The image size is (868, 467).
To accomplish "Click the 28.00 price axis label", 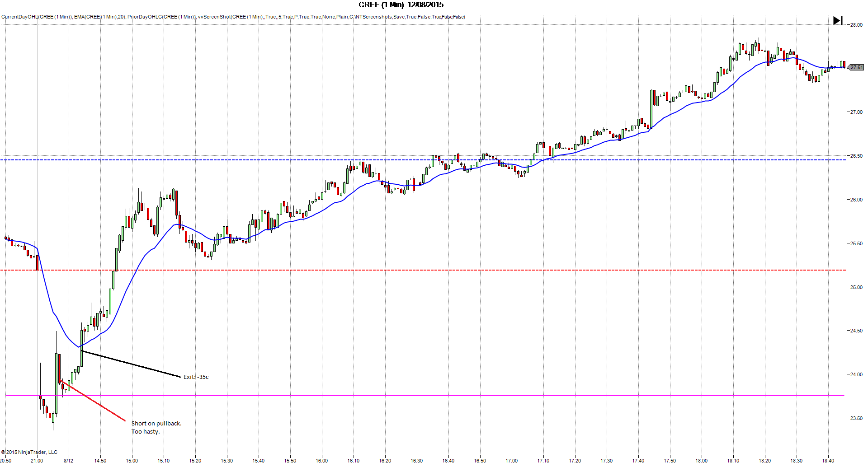I will 856,25.
